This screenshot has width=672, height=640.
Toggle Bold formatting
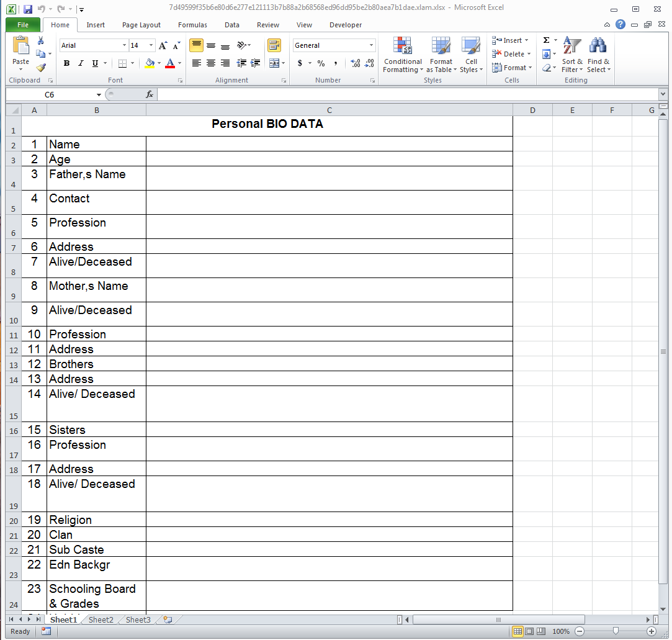(x=66, y=63)
